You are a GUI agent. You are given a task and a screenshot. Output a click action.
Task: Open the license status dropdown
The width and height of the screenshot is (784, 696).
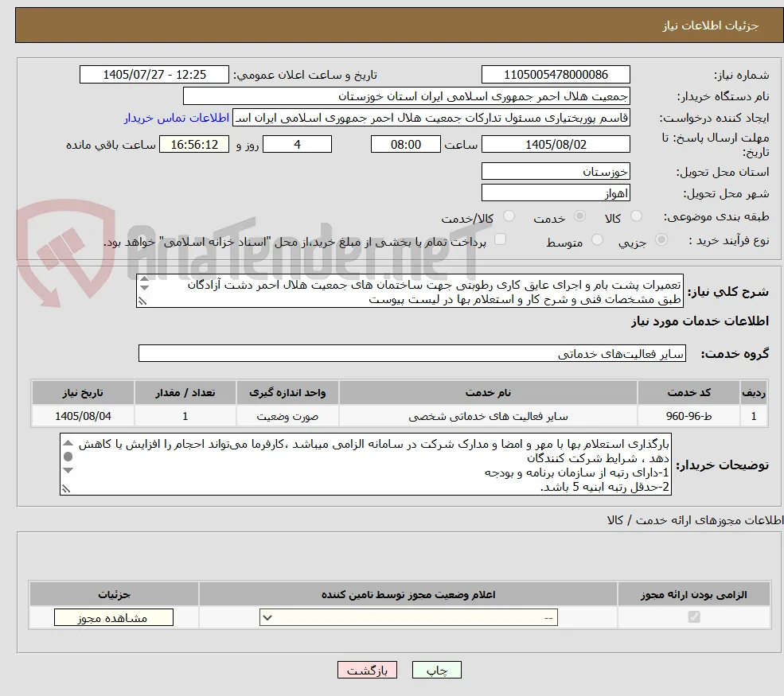[x=408, y=617]
